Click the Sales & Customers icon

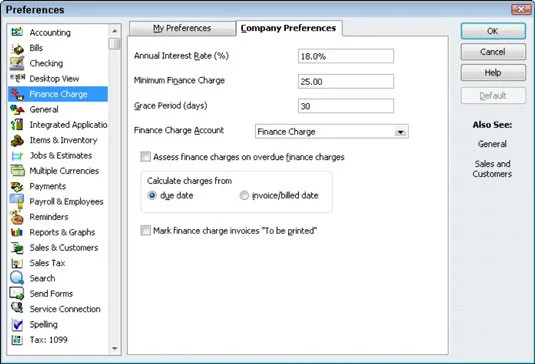(17, 248)
